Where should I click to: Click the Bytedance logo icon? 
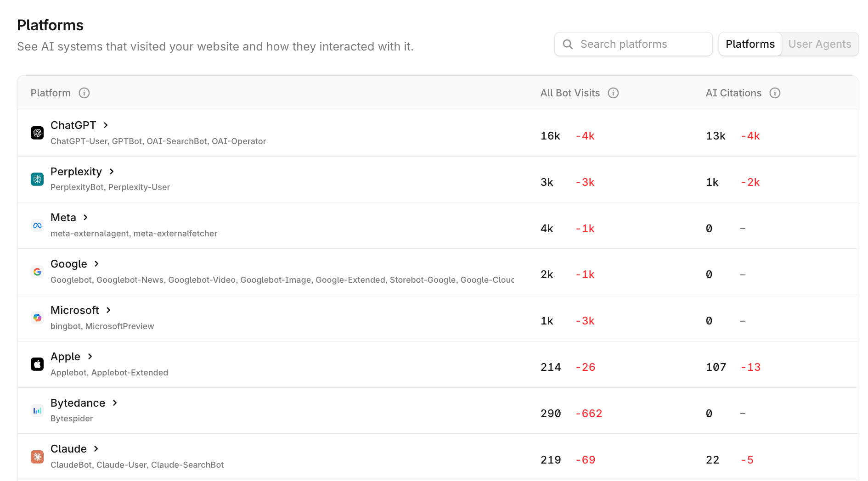point(37,410)
